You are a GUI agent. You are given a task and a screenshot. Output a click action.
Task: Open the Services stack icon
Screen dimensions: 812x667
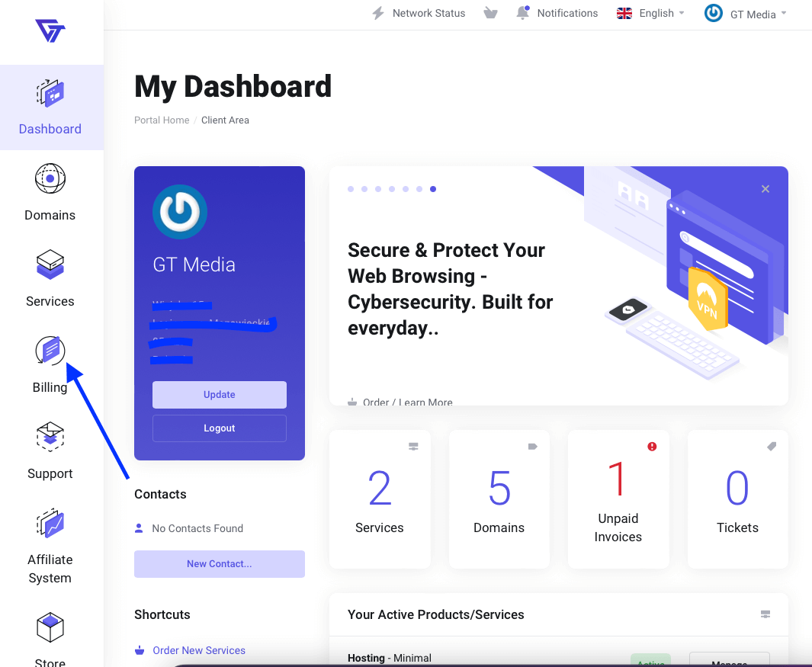tap(50, 265)
